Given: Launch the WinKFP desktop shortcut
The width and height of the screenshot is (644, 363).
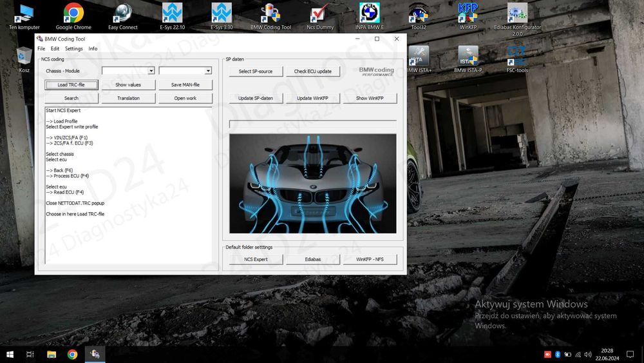Looking at the screenshot, I should coord(468,17).
